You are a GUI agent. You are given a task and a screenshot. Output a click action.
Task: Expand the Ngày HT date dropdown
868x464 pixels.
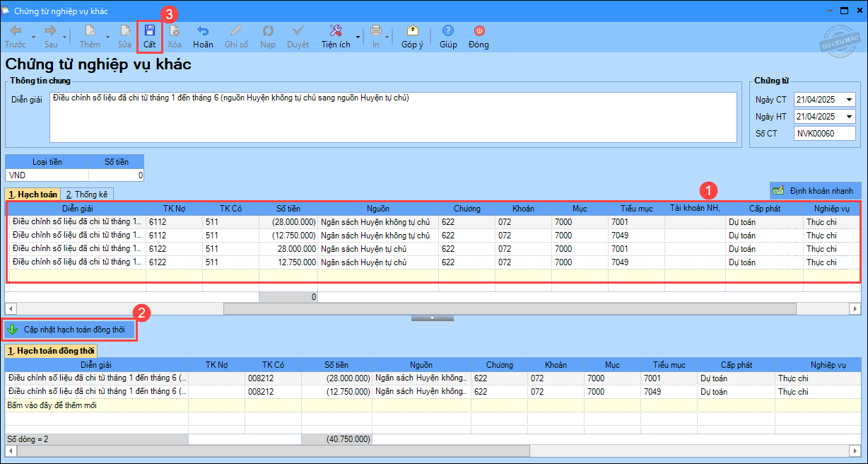coord(849,117)
